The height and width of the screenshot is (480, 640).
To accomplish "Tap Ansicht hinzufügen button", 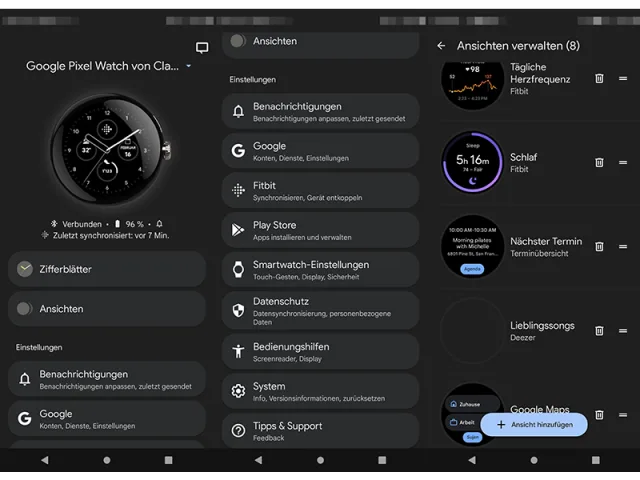I will point(534,424).
